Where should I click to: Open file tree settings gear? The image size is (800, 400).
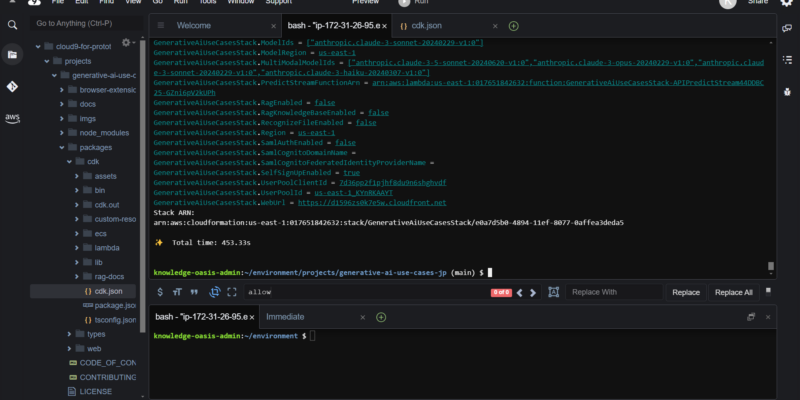click(x=127, y=43)
